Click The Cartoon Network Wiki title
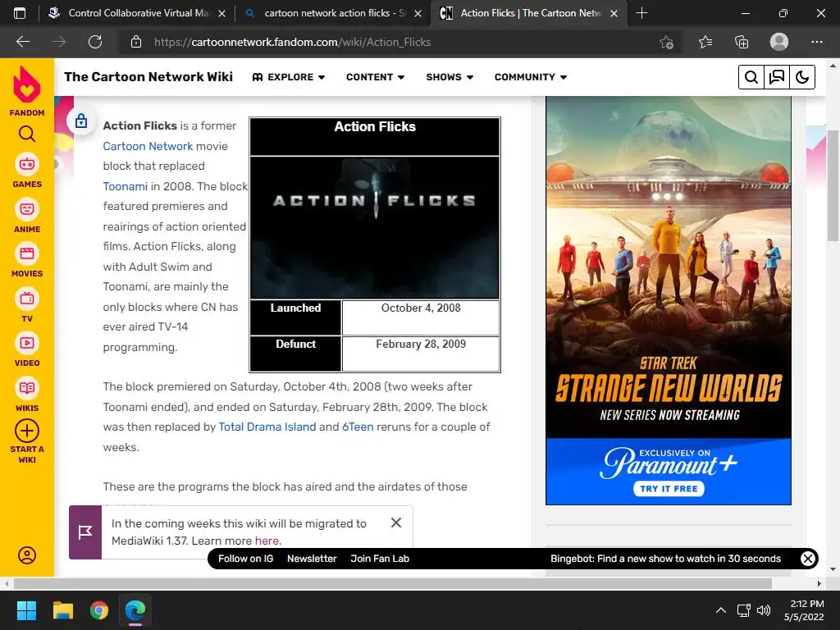Viewport: 840px width, 630px height. pos(148,76)
